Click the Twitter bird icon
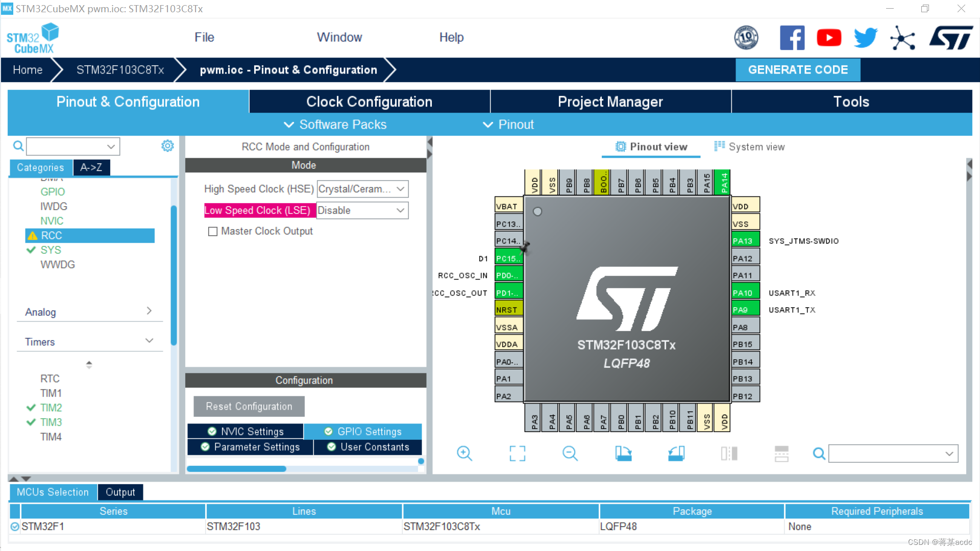The image size is (980, 551). [865, 38]
